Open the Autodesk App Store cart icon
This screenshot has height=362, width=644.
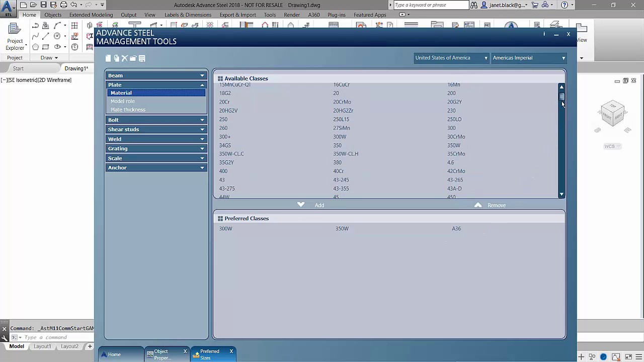535,5
